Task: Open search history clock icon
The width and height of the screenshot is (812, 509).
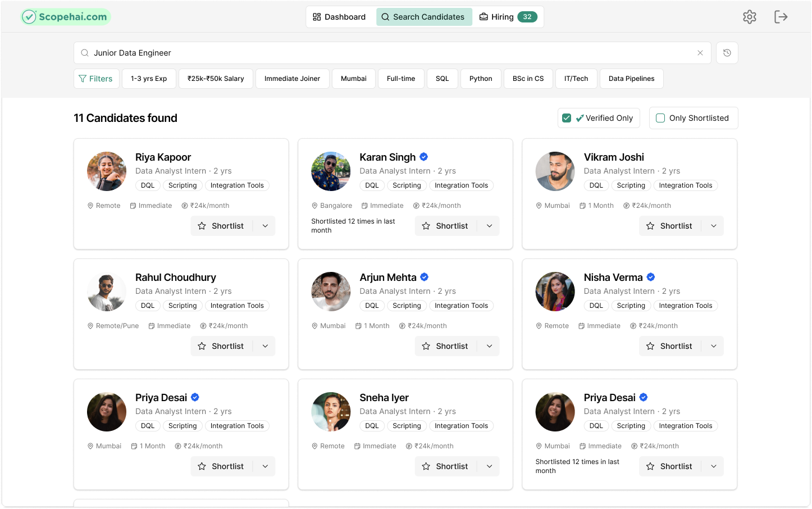Action: tap(727, 53)
